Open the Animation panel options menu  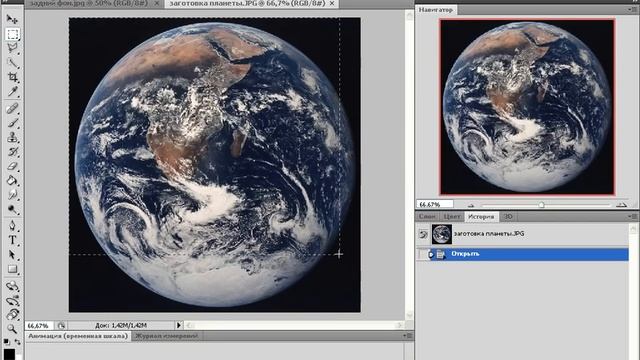(407, 336)
